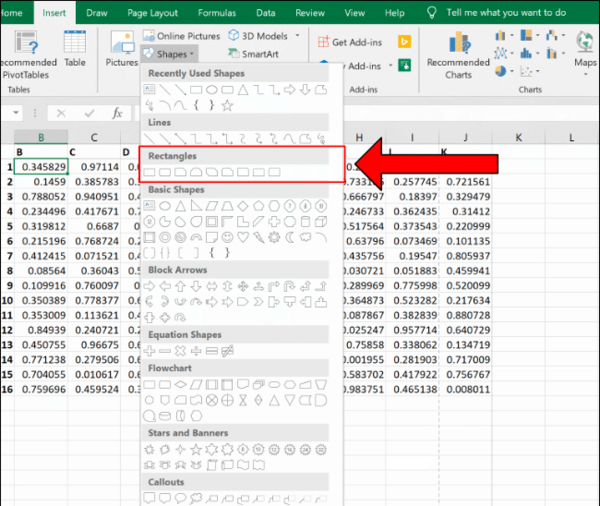
Task: Switch to the Page Layout tab
Action: point(152,13)
